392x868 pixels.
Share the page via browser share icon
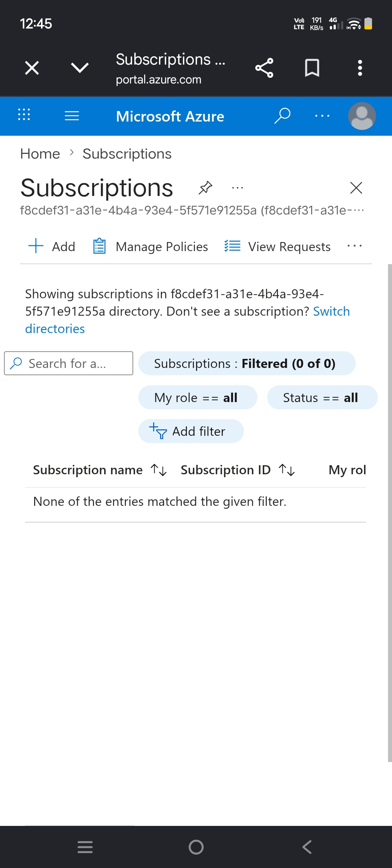(x=264, y=68)
